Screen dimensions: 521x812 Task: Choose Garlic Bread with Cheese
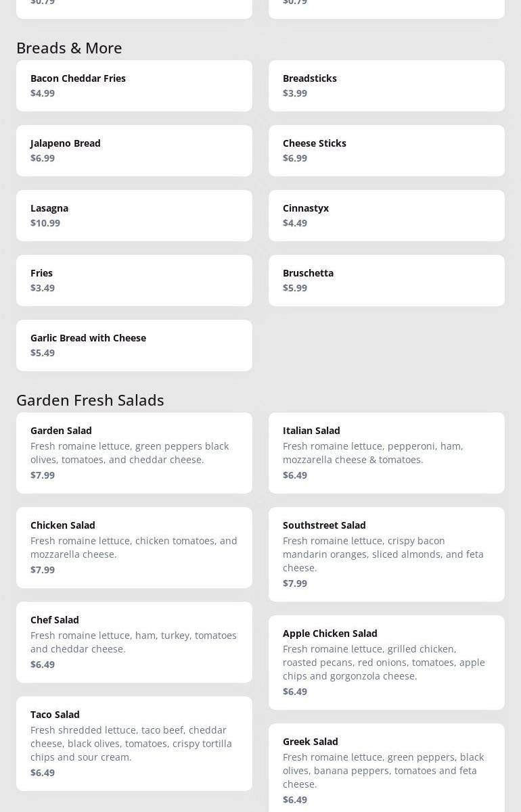134,345
